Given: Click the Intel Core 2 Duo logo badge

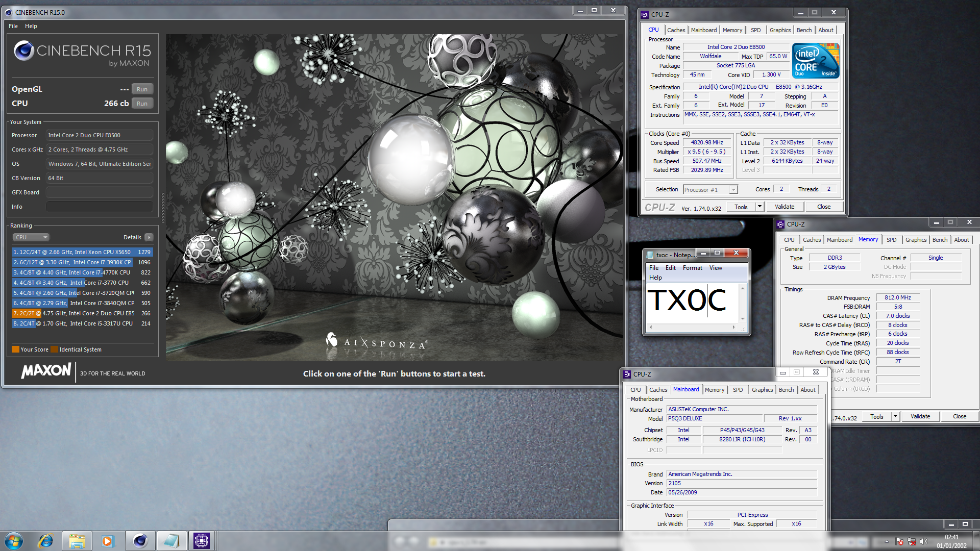Looking at the screenshot, I should point(816,60).
